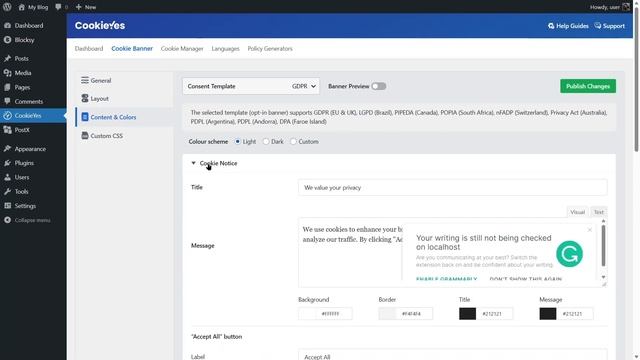
Task: Open Support link
Action: click(x=609, y=26)
